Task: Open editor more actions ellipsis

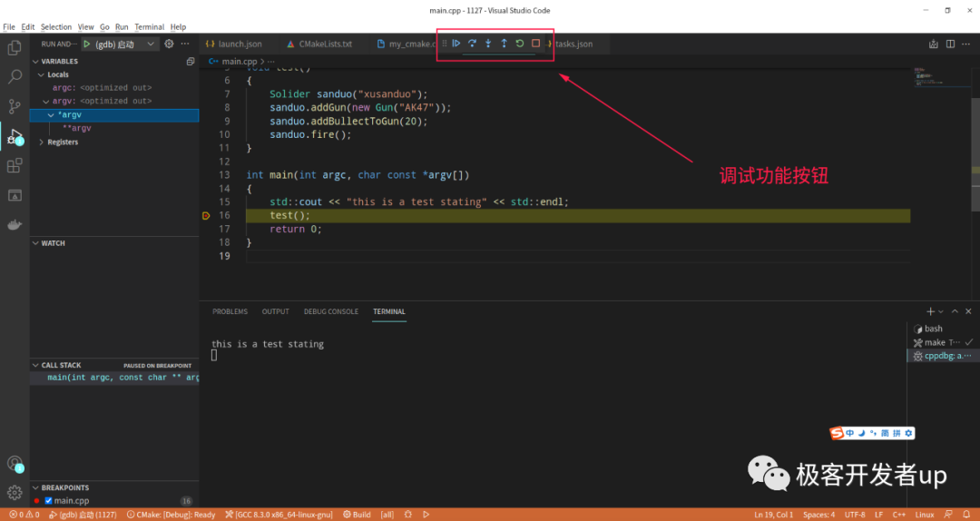Action: tap(967, 44)
